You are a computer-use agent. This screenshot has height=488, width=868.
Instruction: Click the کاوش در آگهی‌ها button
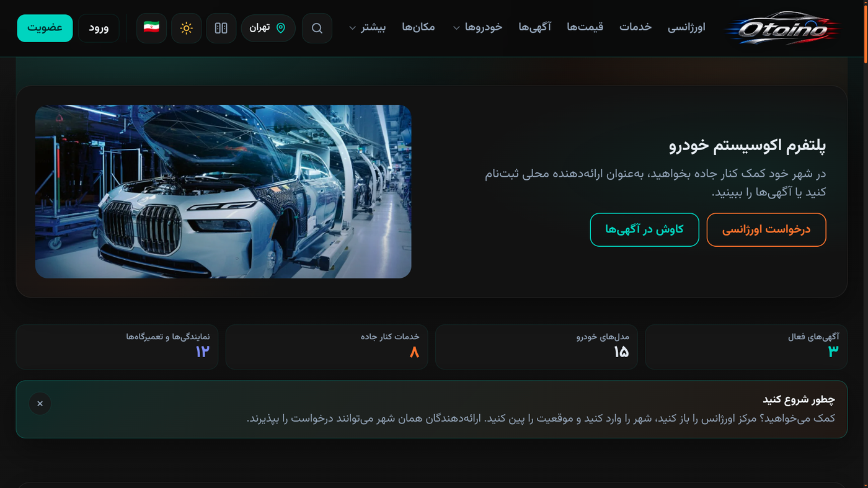click(x=644, y=229)
